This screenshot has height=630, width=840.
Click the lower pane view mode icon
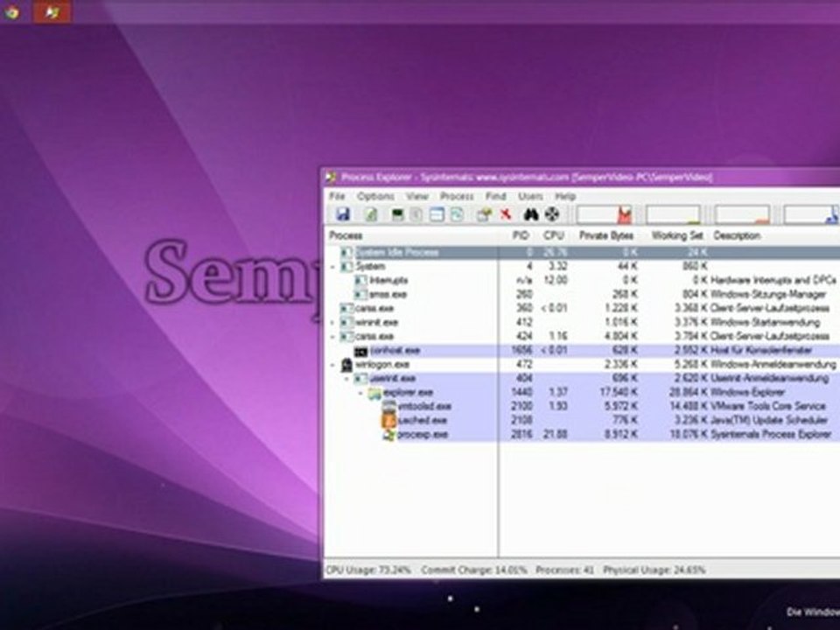pos(457,215)
